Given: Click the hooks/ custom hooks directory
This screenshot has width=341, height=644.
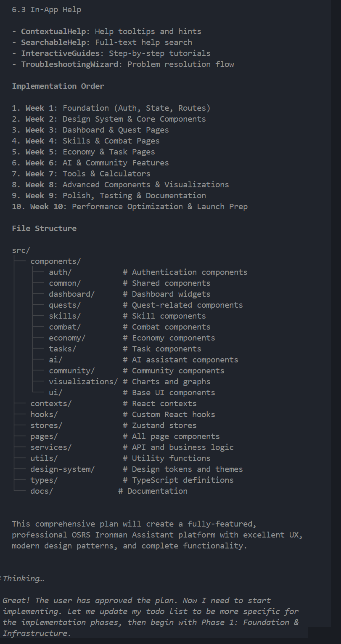Looking at the screenshot, I should point(44,414).
